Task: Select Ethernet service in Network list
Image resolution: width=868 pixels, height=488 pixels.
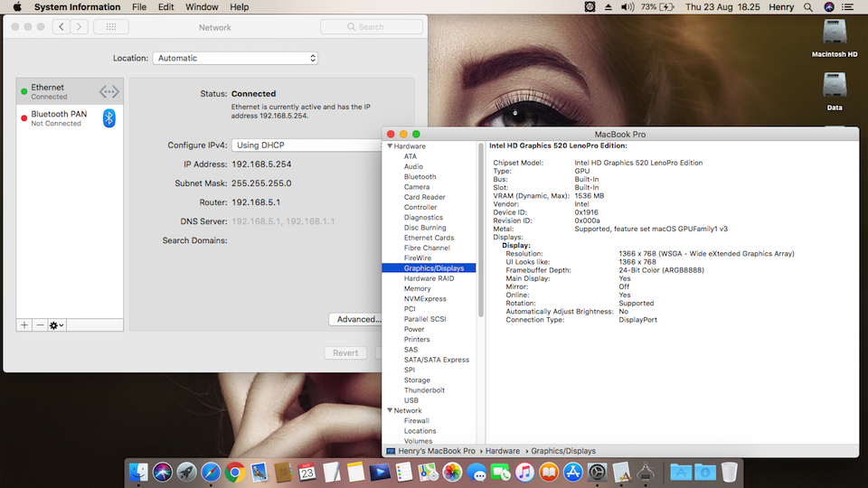Action: pyautogui.click(x=70, y=91)
